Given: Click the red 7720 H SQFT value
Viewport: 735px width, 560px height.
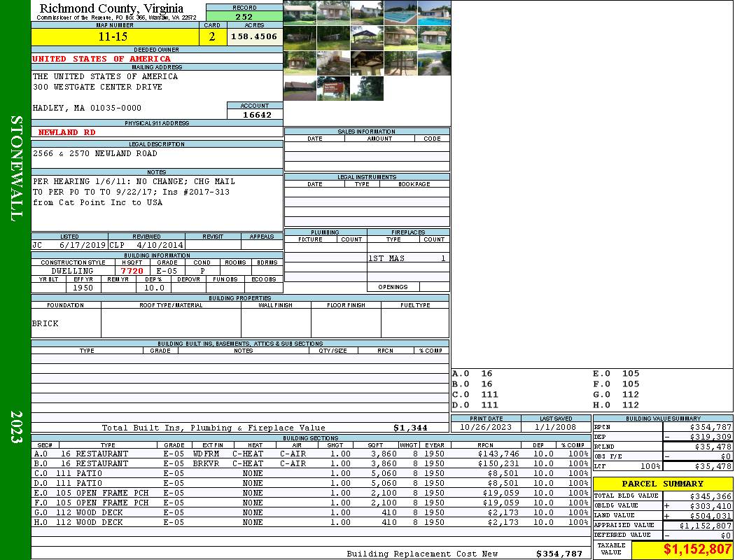Looking at the screenshot, I should [x=132, y=270].
